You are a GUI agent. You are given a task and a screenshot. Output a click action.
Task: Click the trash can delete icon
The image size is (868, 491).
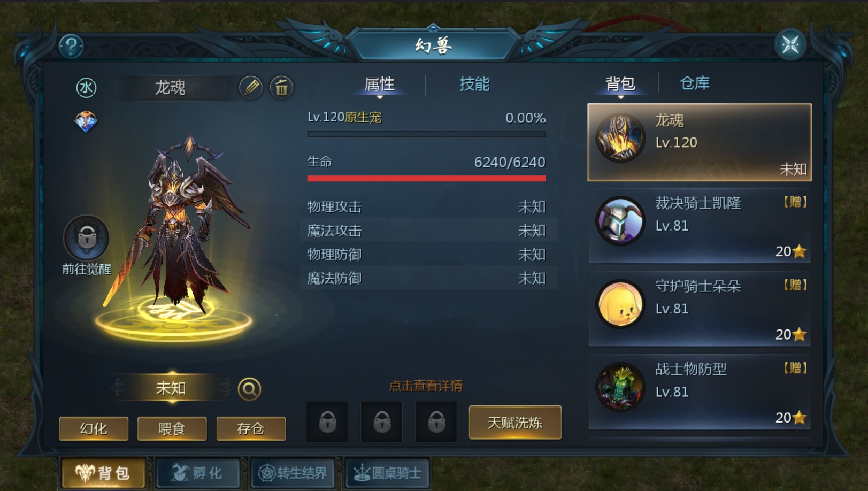(281, 87)
